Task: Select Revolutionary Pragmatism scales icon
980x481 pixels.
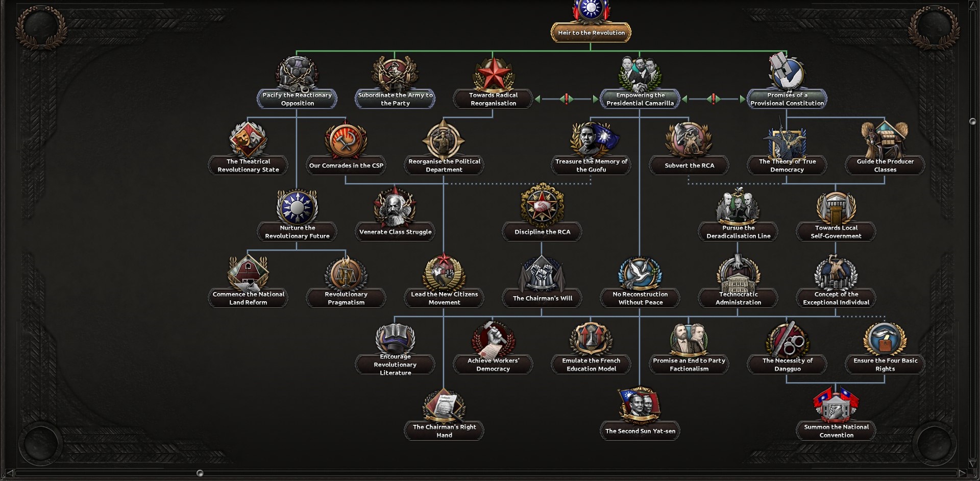Action: pyautogui.click(x=346, y=274)
